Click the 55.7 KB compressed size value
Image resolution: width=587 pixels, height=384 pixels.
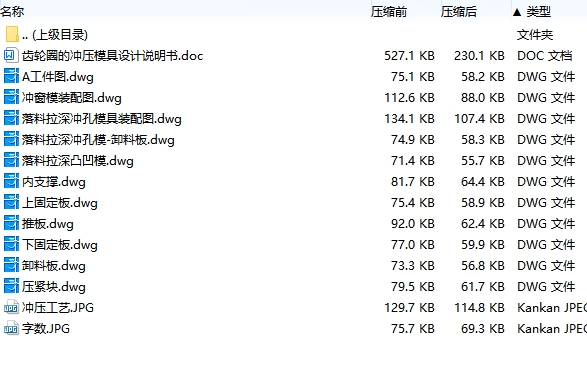pyautogui.click(x=483, y=161)
